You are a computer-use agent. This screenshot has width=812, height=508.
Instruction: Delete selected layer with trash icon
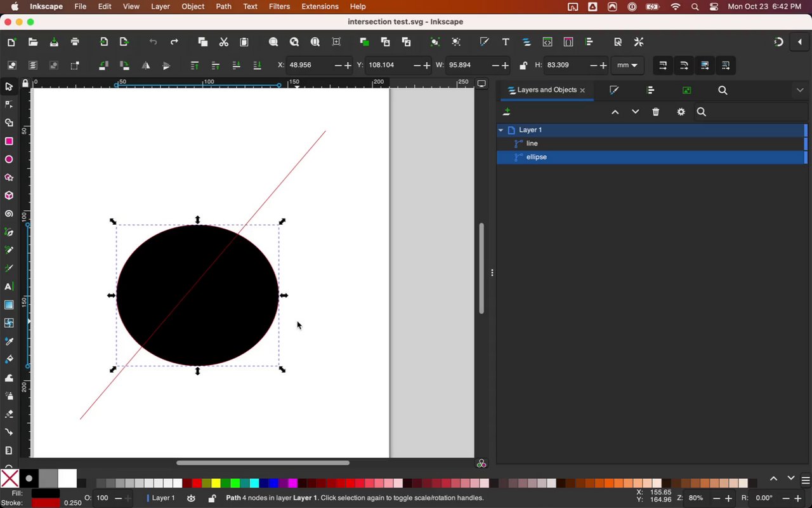(655, 112)
